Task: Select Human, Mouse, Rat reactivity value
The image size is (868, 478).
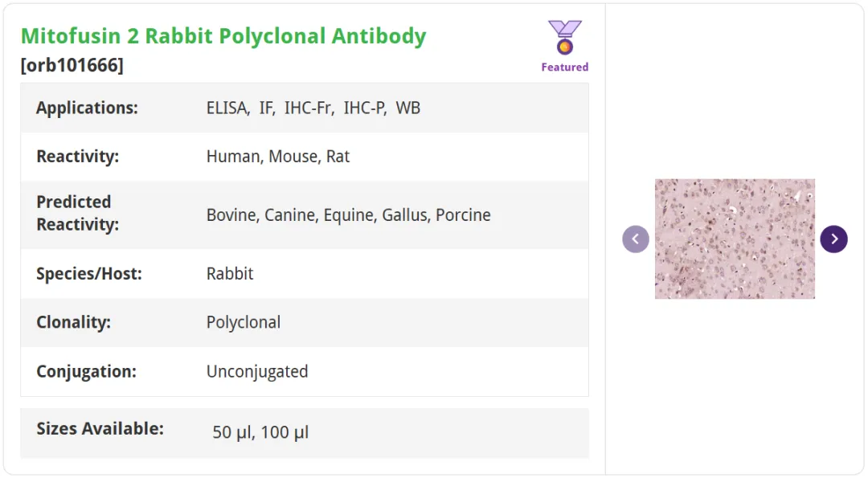Action: click(x=278, y=157)
